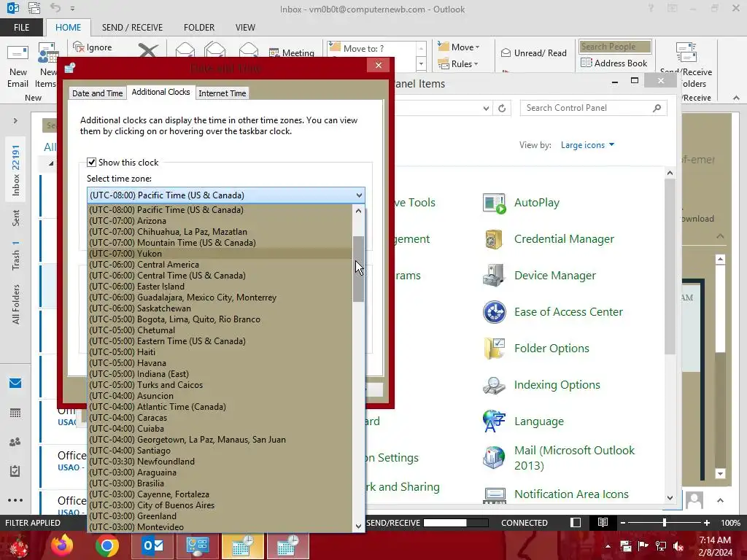Switch to SEND / RECEIVE ribbon tab
This screenshot has width=747, height=560.
[132, 27]
